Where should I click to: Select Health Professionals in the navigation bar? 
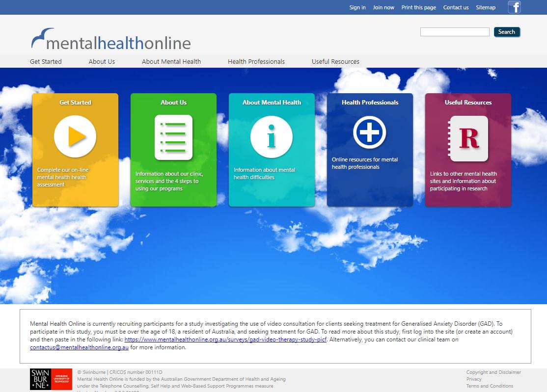coord(256,61)
